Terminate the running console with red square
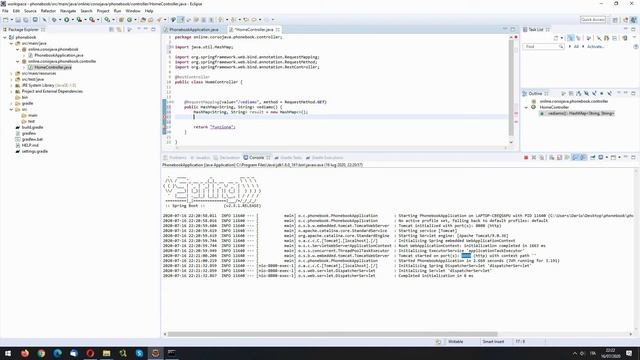This screenshot has width=640, height=360. tap(526, 158)
